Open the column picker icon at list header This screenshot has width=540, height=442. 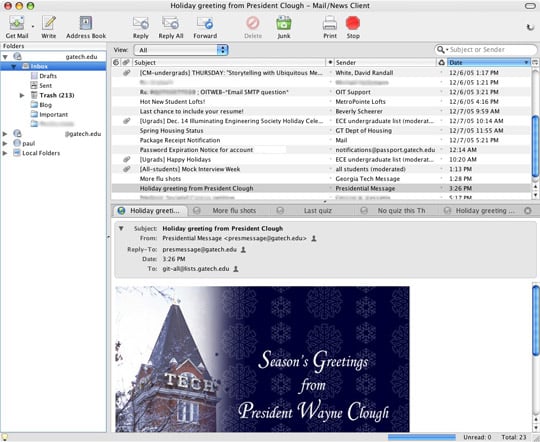535,62
